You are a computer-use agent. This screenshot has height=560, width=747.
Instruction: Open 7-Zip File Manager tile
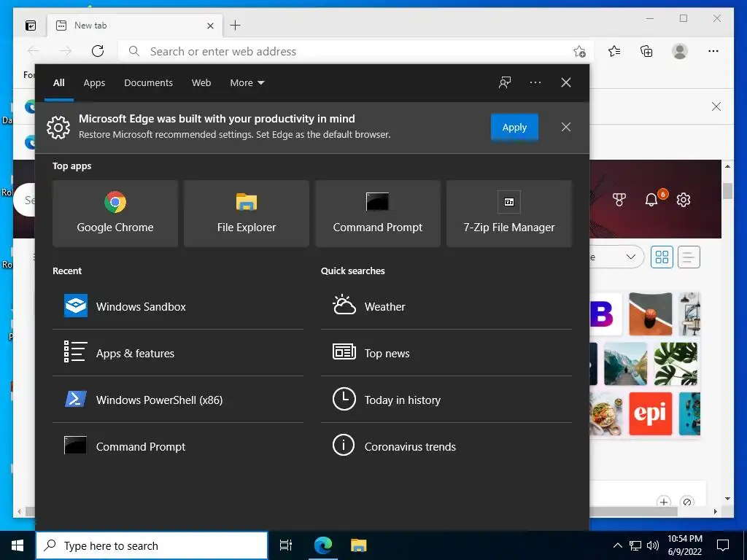tap(508, 214)
